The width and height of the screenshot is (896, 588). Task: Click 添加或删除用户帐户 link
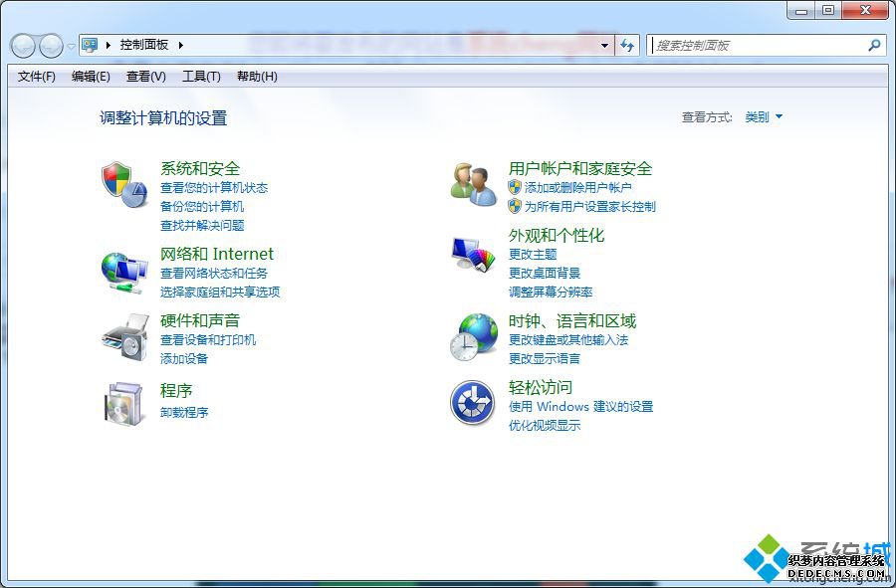pyautogui.click(x=577, y=187)
